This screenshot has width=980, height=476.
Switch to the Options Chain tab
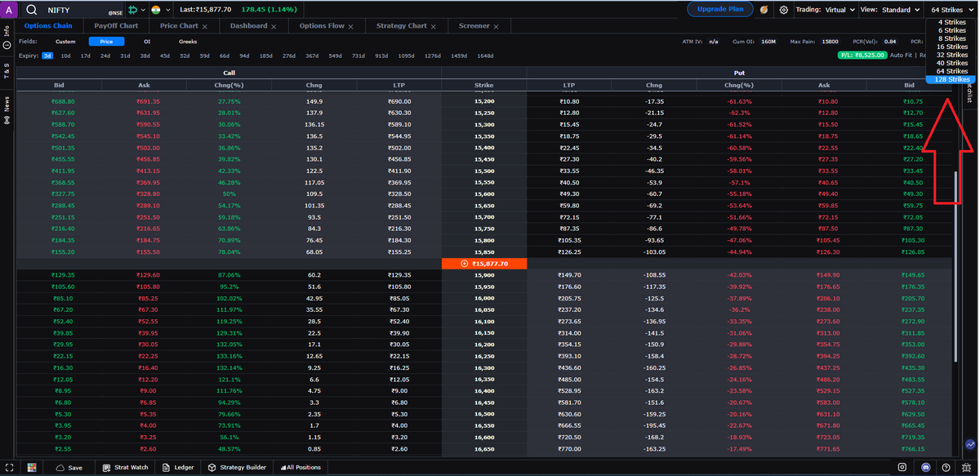point(48,26)
